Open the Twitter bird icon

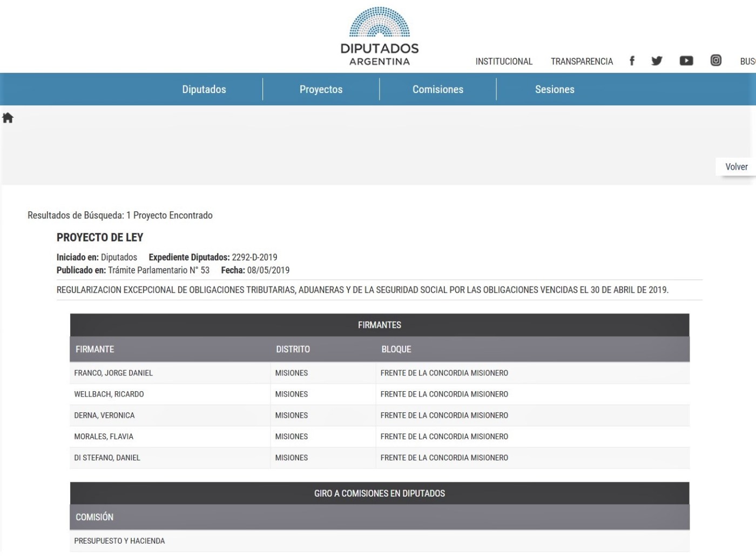[x=657, y=61]
